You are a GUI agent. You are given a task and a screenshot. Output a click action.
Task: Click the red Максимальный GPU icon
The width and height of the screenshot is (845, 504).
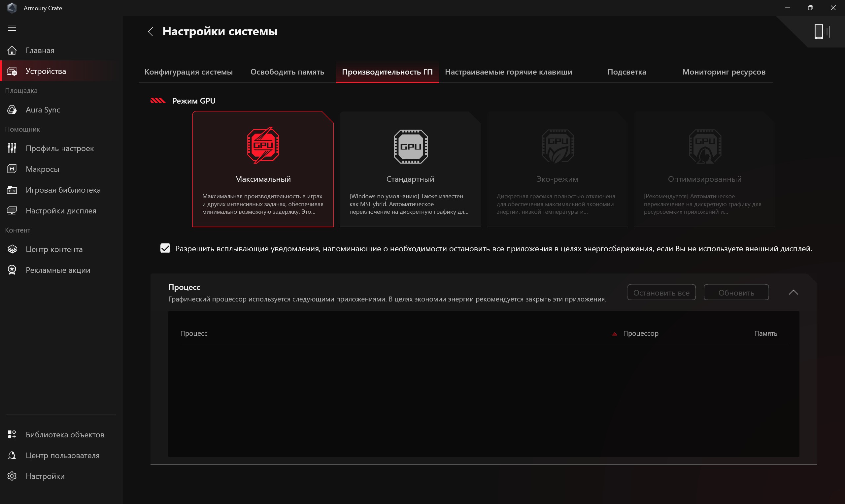point(263,145)
